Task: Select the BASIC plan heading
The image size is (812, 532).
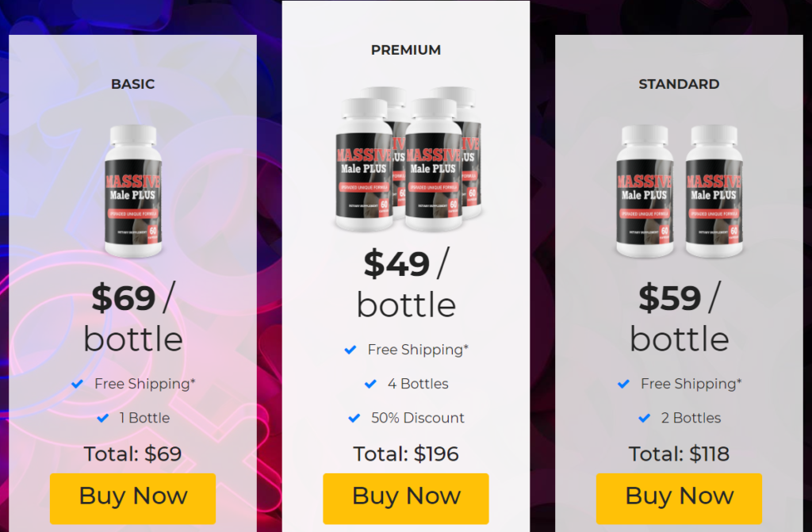Action: (132, 84)
